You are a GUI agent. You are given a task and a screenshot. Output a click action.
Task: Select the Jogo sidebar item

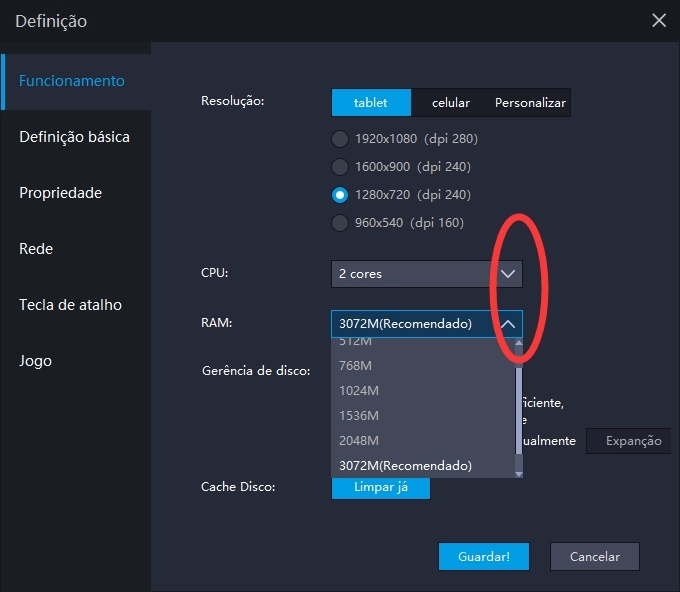pyautogui.click(x=35, y=361)
